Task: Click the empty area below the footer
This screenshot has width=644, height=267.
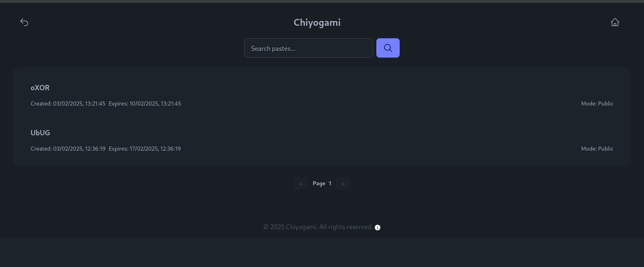Action: 322,253
